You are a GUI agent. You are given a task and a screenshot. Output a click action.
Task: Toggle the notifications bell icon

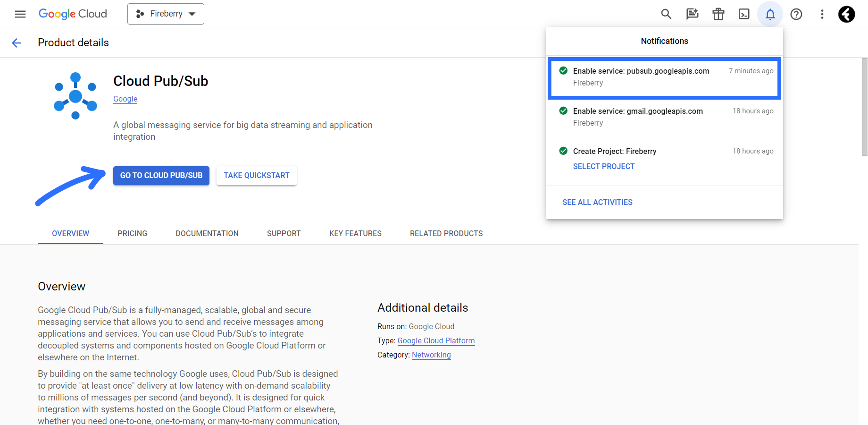(770, 14)
